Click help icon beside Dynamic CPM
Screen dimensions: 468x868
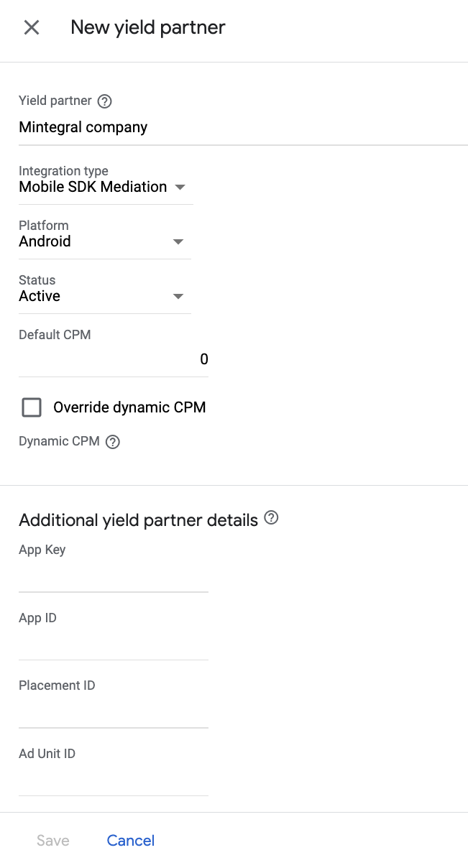[113, 442]
